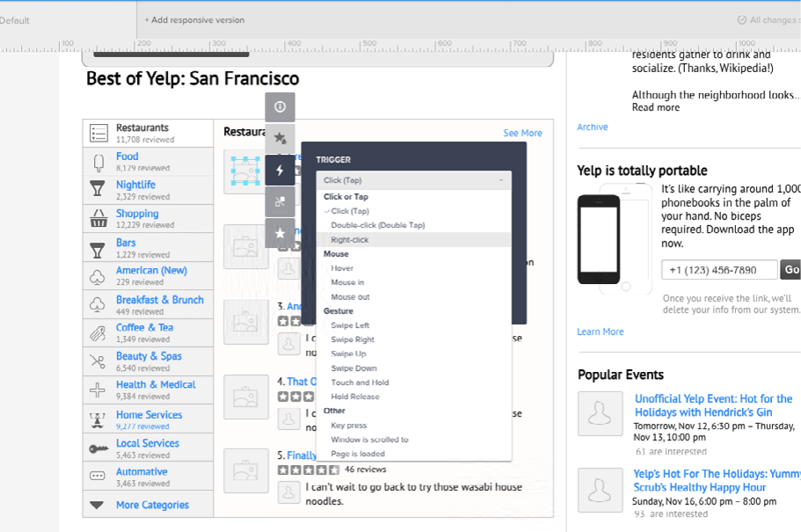Select the Restaurants list icon
Image resolution: width=801 pixels, height=532 pixels.
click(98, 133)
